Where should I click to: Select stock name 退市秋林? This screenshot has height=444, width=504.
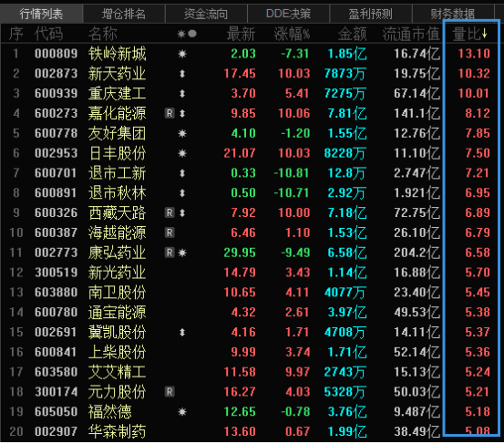118,193
